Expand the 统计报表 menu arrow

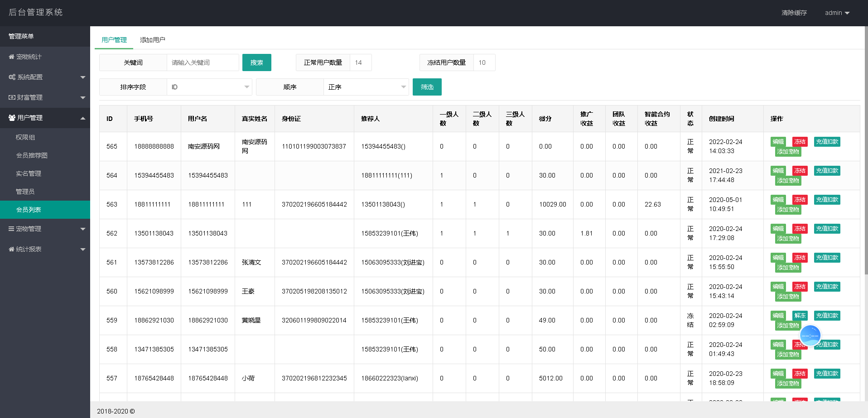(83, 250)
